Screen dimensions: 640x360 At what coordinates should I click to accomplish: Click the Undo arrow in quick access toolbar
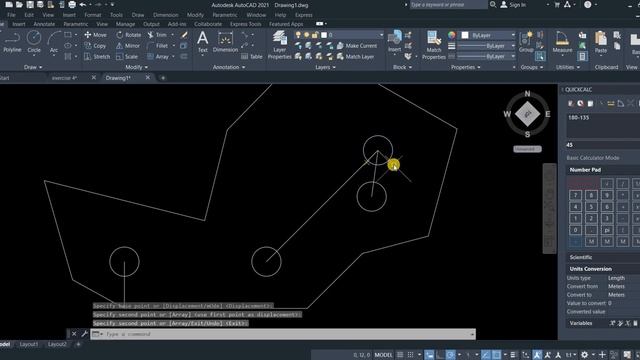pos(83,5)
